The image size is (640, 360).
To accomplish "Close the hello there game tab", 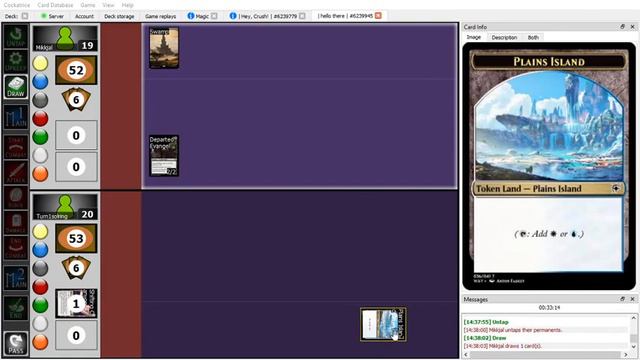I will pos(378,16).
